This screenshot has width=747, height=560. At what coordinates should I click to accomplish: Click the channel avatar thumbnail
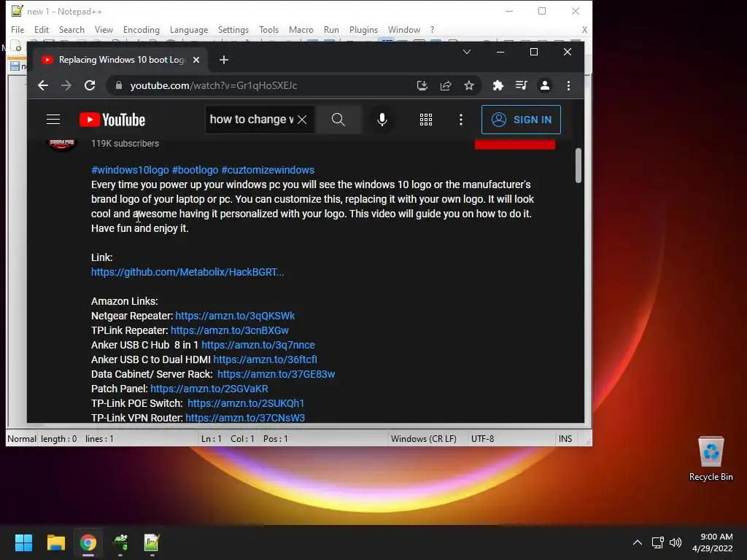62,145
